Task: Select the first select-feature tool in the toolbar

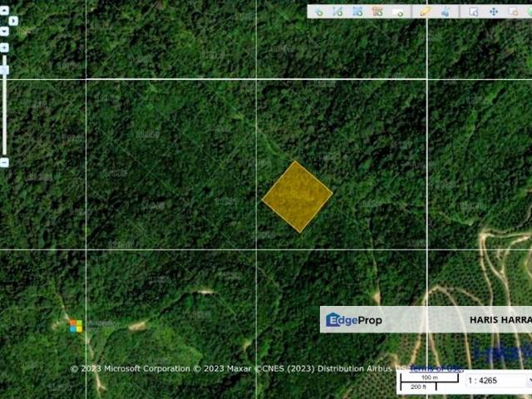Action: click(318, 12)
